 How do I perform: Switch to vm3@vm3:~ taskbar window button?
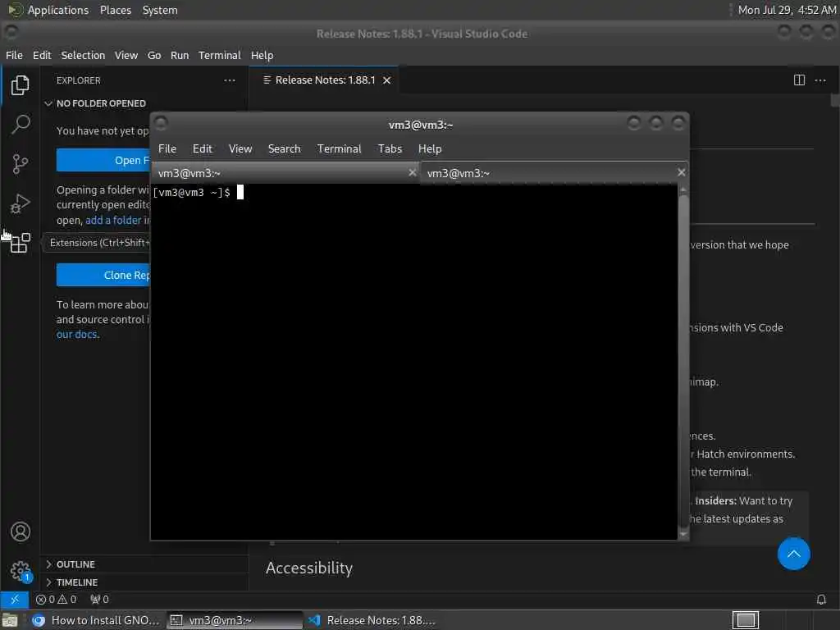(234, 620)
